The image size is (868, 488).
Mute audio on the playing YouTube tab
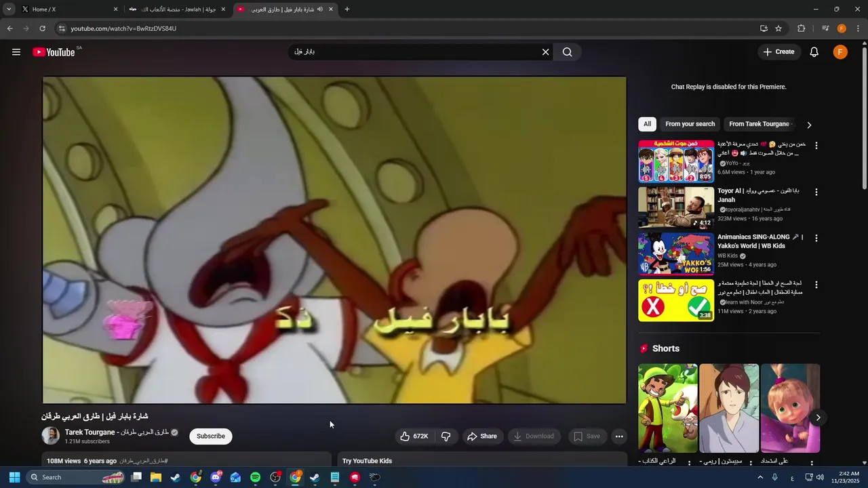point(320,9)
